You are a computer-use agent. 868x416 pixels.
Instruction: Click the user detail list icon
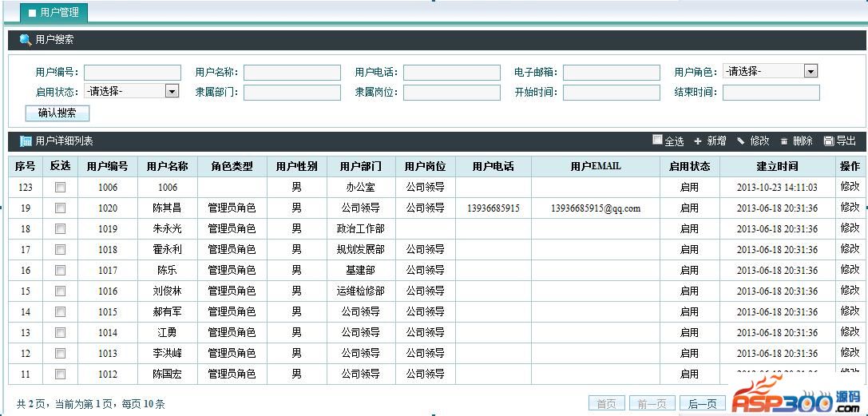(x=26, y=141)
